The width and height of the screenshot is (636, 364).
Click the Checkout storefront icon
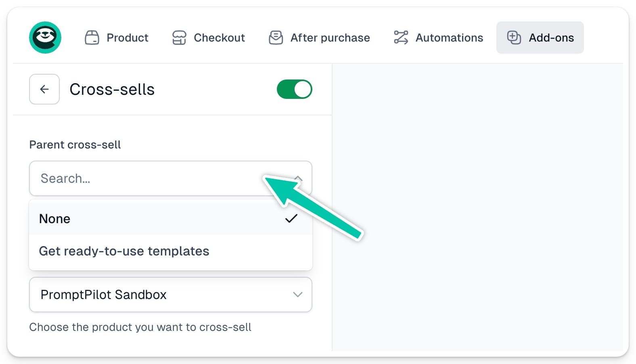pos(179,38)
